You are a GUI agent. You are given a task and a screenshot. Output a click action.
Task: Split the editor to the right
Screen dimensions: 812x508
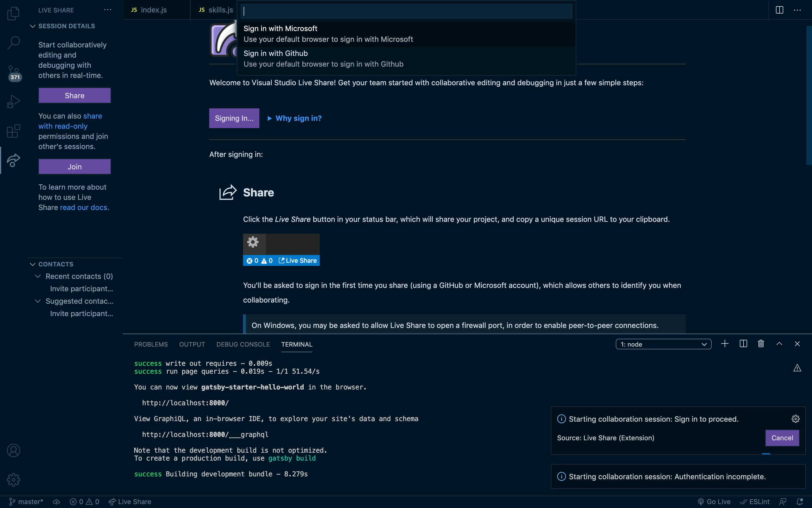point(780,10)
